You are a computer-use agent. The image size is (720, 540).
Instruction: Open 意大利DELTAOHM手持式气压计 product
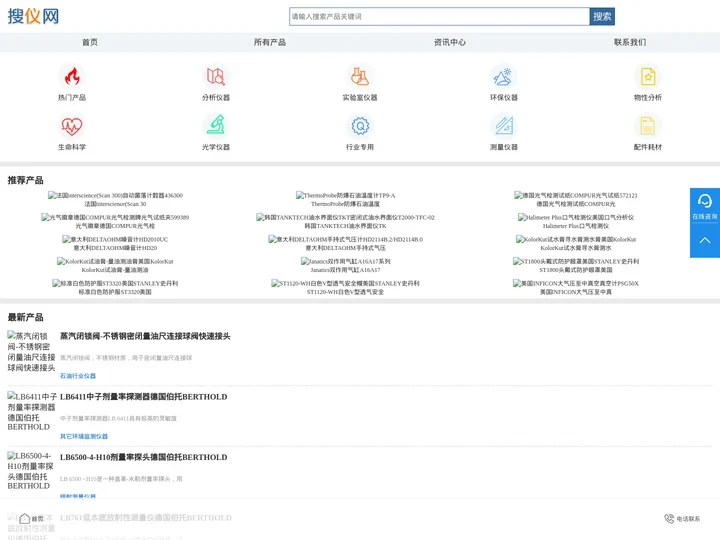point(345,243)
